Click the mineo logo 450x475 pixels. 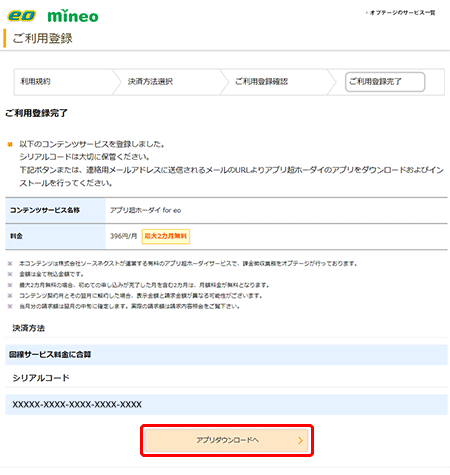point(73,16)
